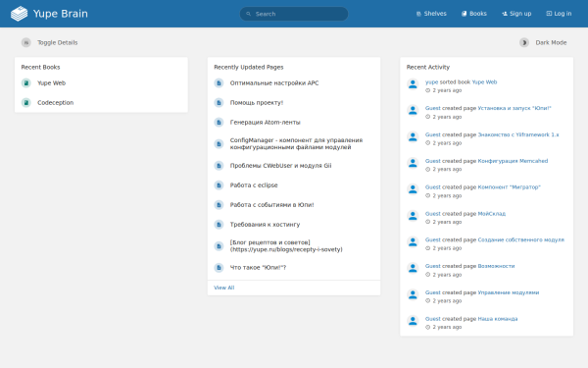Click Yupe Web link in Recent Activity

[484, 81]
